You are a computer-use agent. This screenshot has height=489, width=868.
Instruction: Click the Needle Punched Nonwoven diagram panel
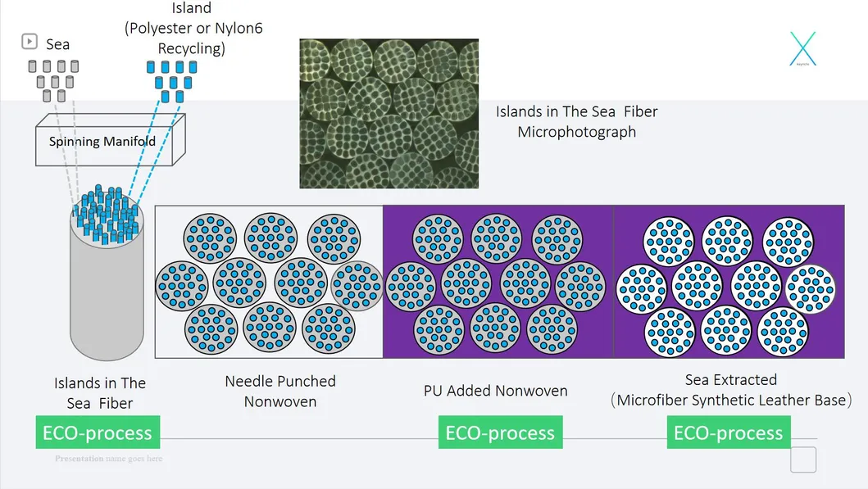point(269,282)
